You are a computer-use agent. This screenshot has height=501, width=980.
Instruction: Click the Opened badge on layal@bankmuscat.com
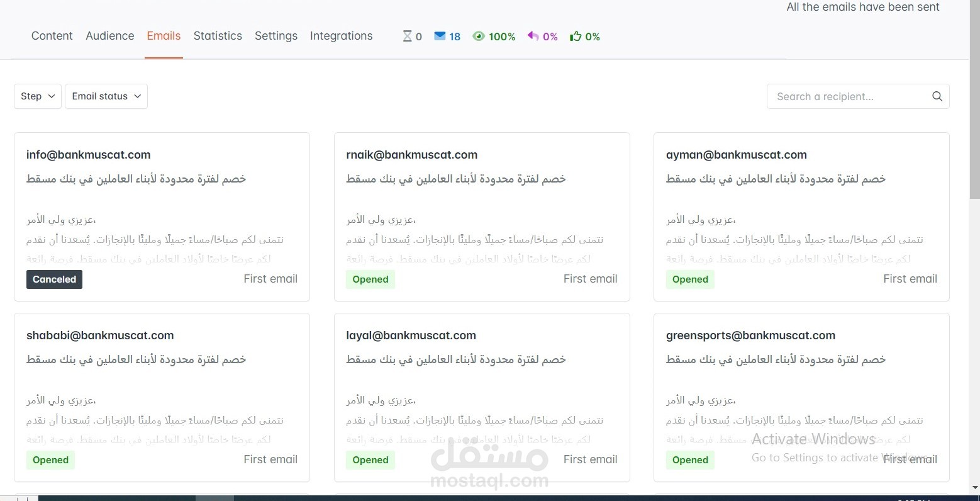click(x=370, y=460)
